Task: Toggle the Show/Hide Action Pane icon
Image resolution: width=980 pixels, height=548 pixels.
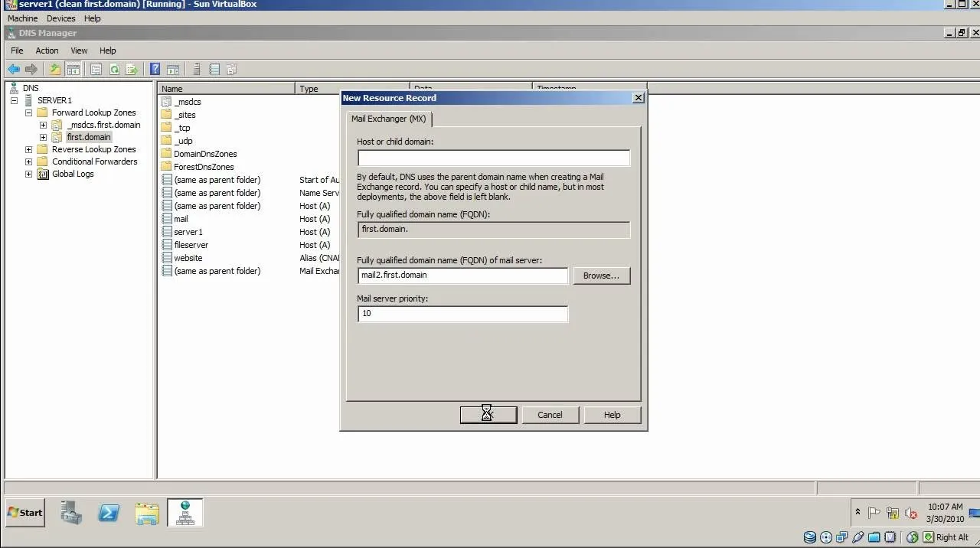Action: tap(173, 70)
